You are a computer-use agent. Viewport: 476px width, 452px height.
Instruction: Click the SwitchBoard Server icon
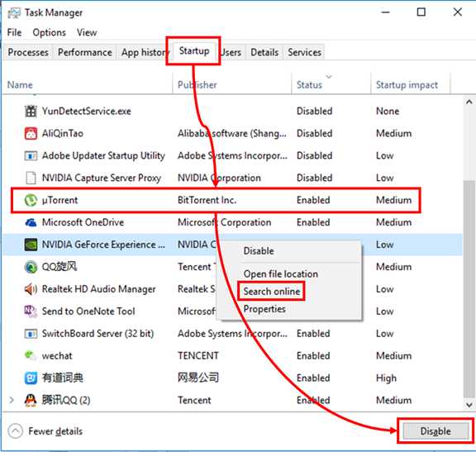tap(31, 334)
